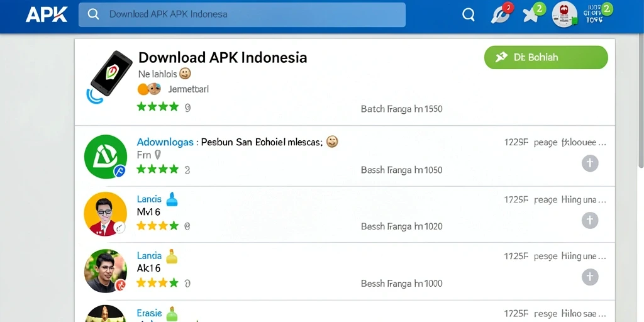644x322 pixels.
Task: Click the green Dt Bohiah button
Action: click(546, 57)
